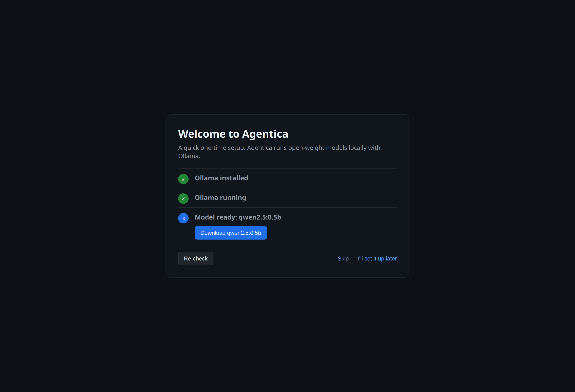Select the "Ollama running" step label

click(220, 198)
